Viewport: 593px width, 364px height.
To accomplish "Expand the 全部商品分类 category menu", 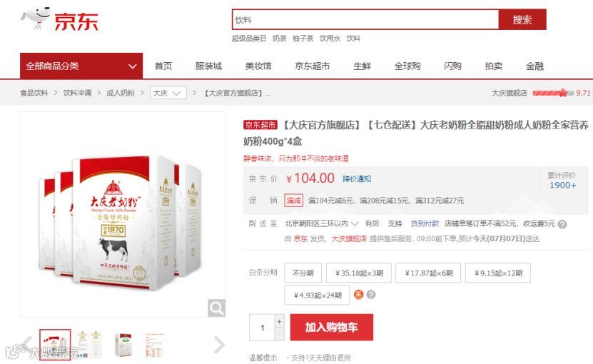I will [x=81, y=66].
